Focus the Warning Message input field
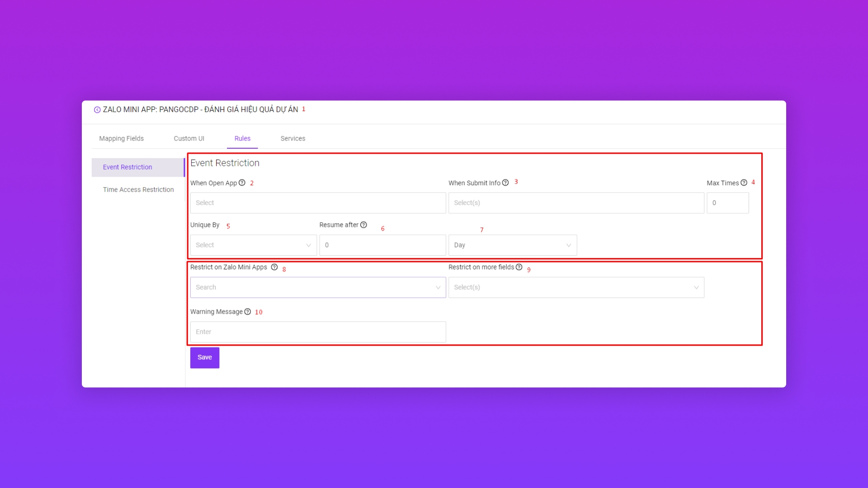The image size is (868, 488). 318,332
